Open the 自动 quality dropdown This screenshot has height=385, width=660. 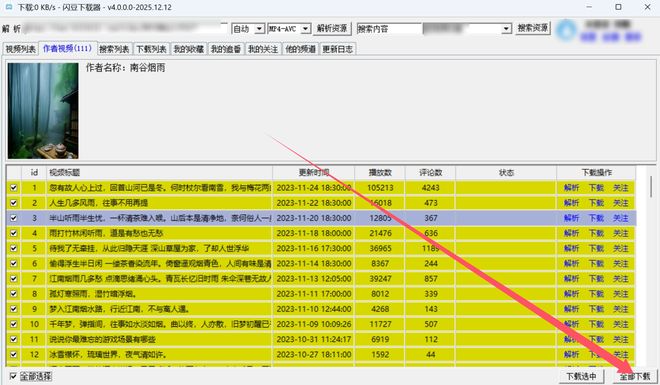pos(248,29)
